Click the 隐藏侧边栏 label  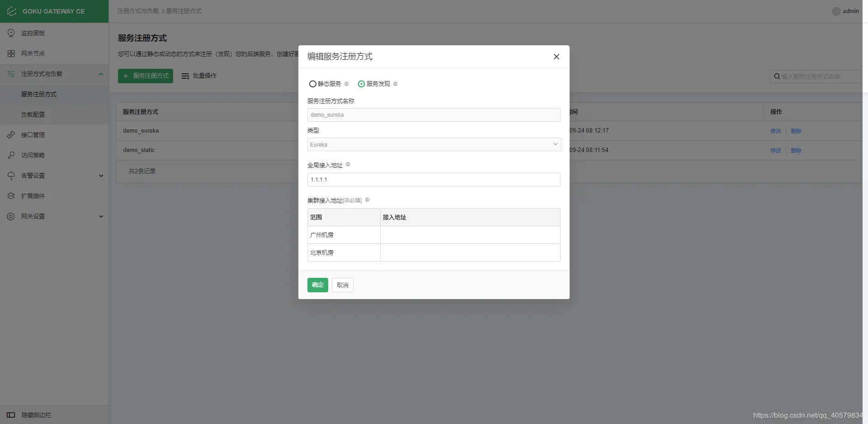(36, 415)
